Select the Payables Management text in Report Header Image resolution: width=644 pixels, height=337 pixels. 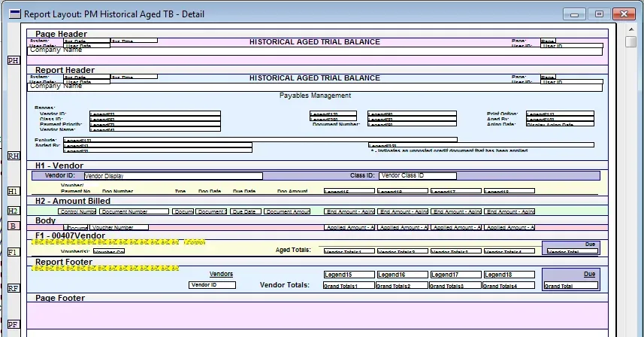pos(315,96)
